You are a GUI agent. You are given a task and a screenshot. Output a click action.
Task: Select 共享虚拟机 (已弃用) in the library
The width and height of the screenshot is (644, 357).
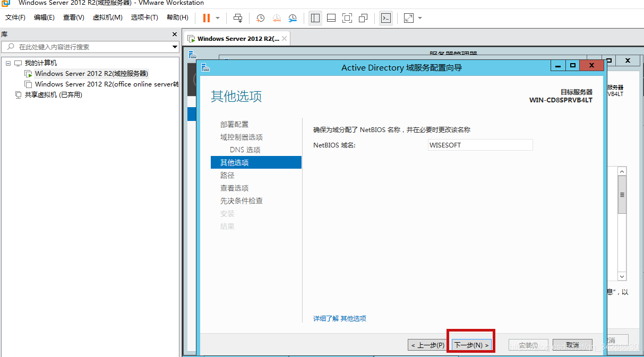click(x=53, y=95)
